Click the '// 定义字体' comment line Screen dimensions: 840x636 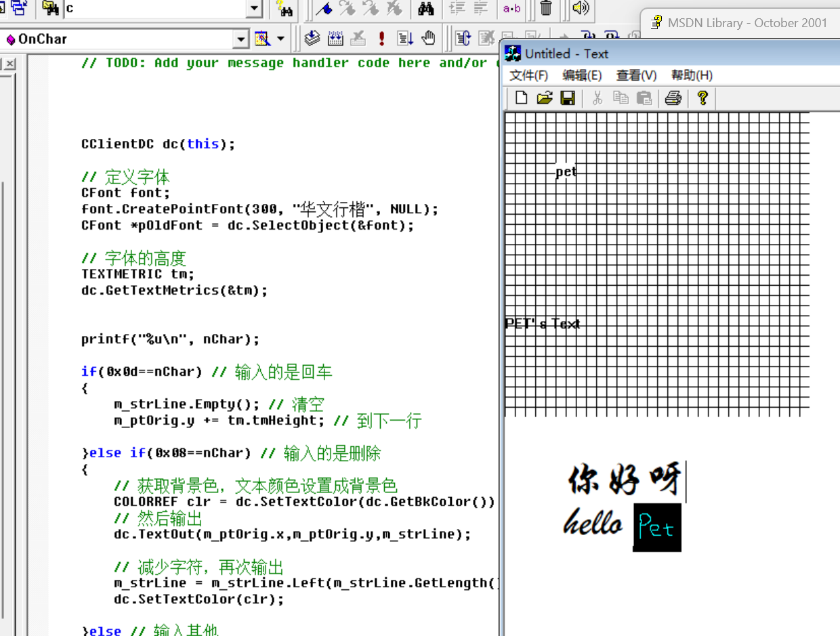coord(125,177)
